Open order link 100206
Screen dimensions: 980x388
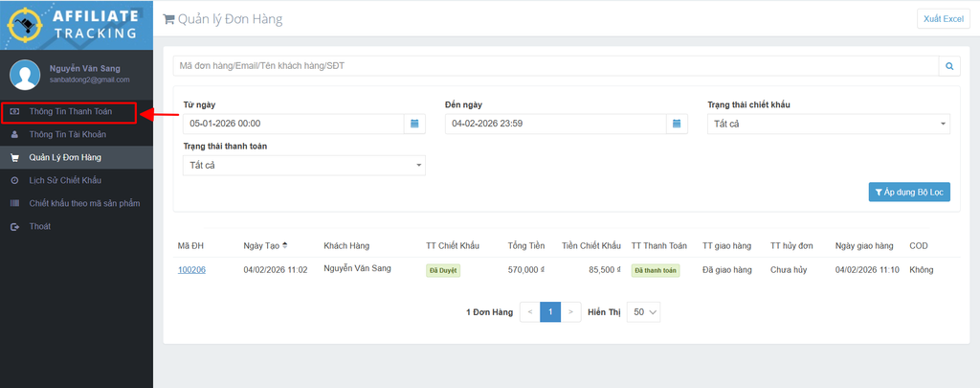pos(191,270)
